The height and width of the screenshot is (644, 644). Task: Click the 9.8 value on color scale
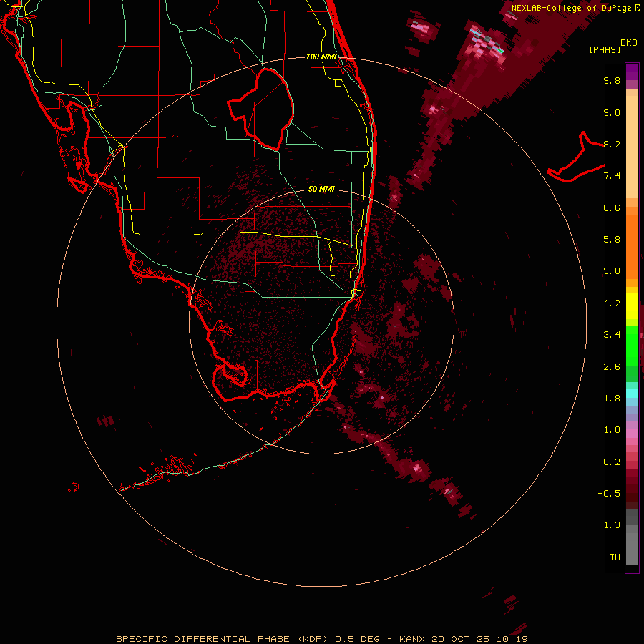point(612,81)
